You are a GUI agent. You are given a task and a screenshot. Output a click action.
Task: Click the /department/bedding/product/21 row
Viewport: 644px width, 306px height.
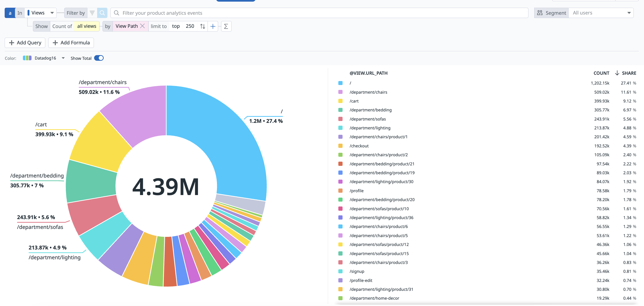click(x=487, y=164)
